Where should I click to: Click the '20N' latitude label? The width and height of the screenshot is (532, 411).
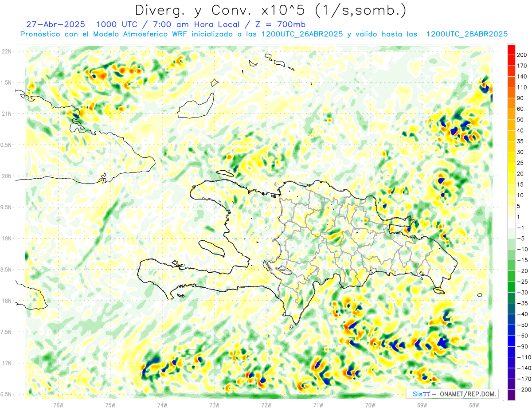click(7, 176)
